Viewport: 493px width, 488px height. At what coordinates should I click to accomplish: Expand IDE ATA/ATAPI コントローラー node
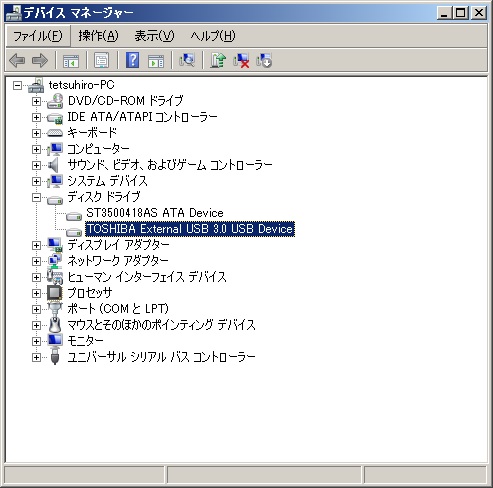coord(36,117)
